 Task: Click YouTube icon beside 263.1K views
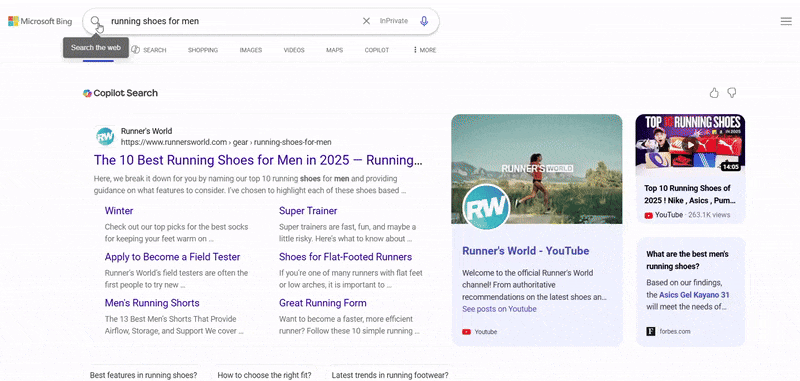click(648, 215)
